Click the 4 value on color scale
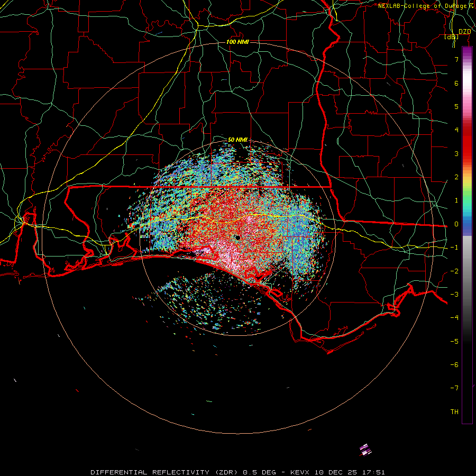Image resolution: width=476 pixels, height=476 pixels. (x=456, y=130)
